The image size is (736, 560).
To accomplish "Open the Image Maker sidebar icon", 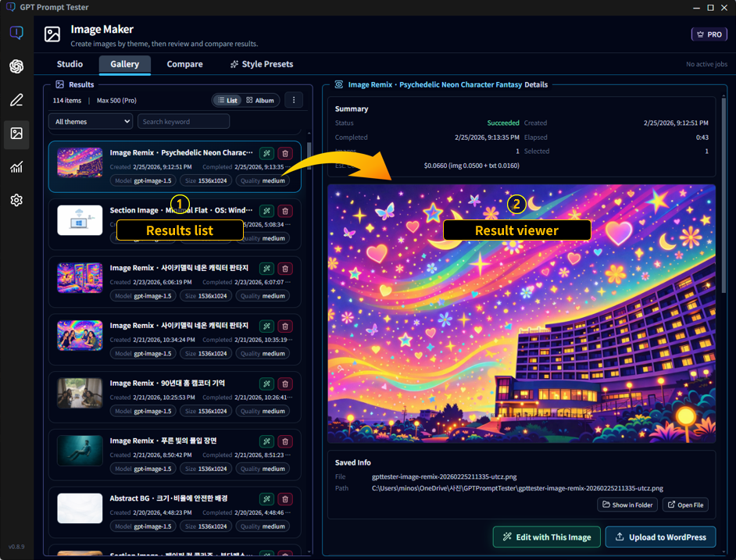I will tap(16, 134).
